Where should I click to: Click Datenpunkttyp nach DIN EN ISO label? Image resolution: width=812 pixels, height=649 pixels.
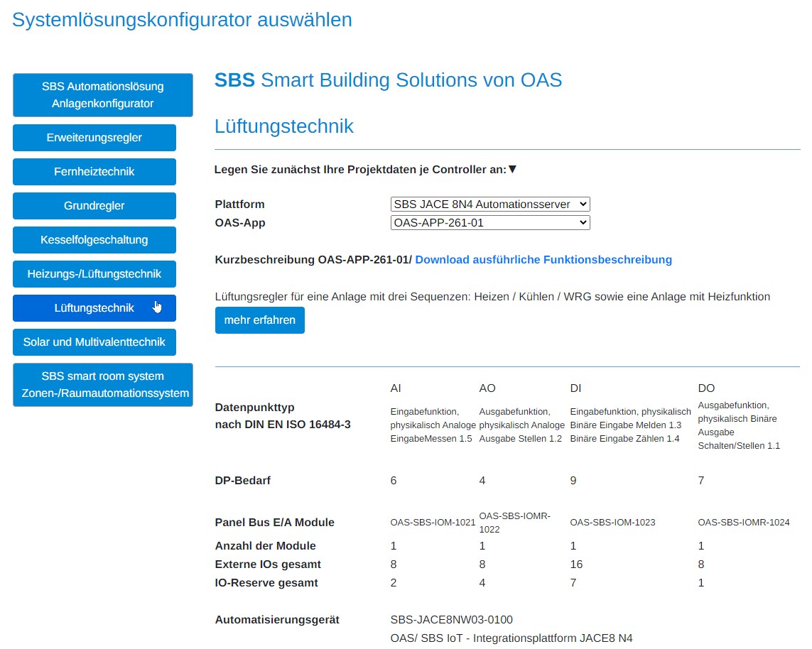click(x=283, y=415)
